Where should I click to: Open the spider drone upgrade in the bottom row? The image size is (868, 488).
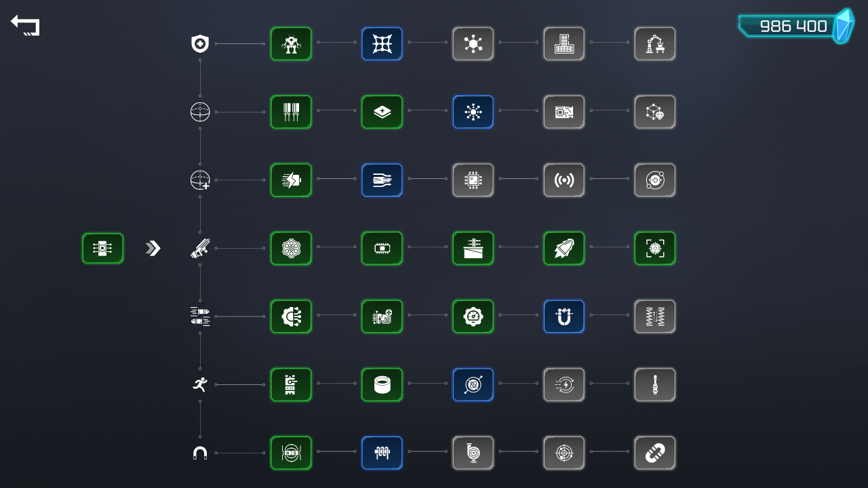click(x=291, y=453)
